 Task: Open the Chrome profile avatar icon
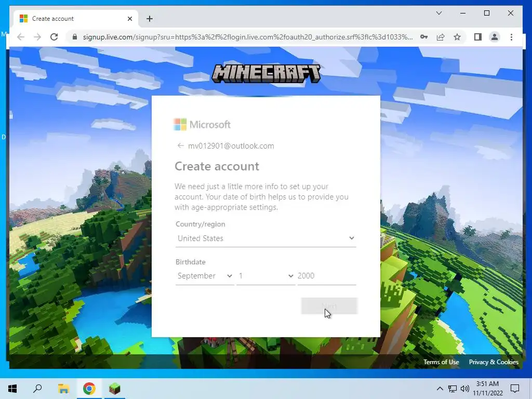coord(495,37)
